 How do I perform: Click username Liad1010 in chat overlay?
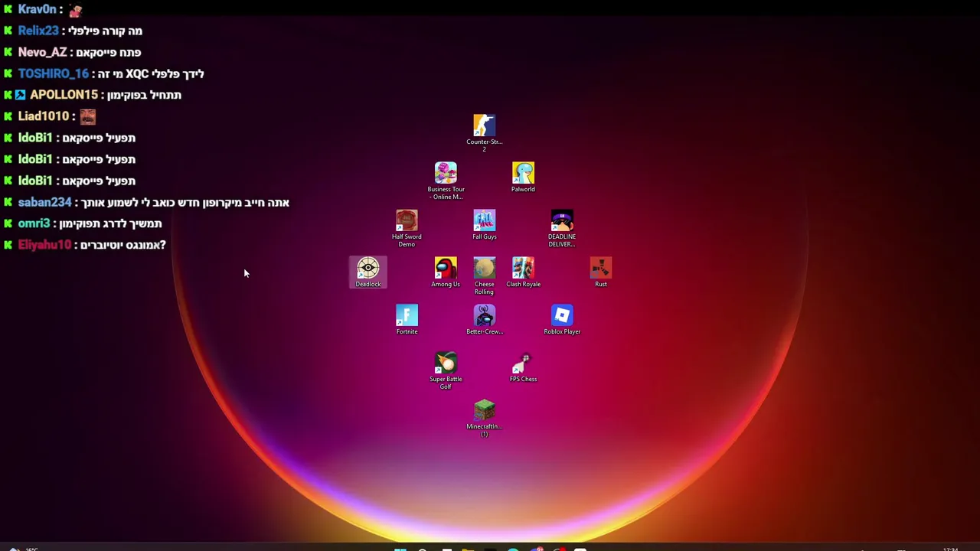(x=44, y=116)
